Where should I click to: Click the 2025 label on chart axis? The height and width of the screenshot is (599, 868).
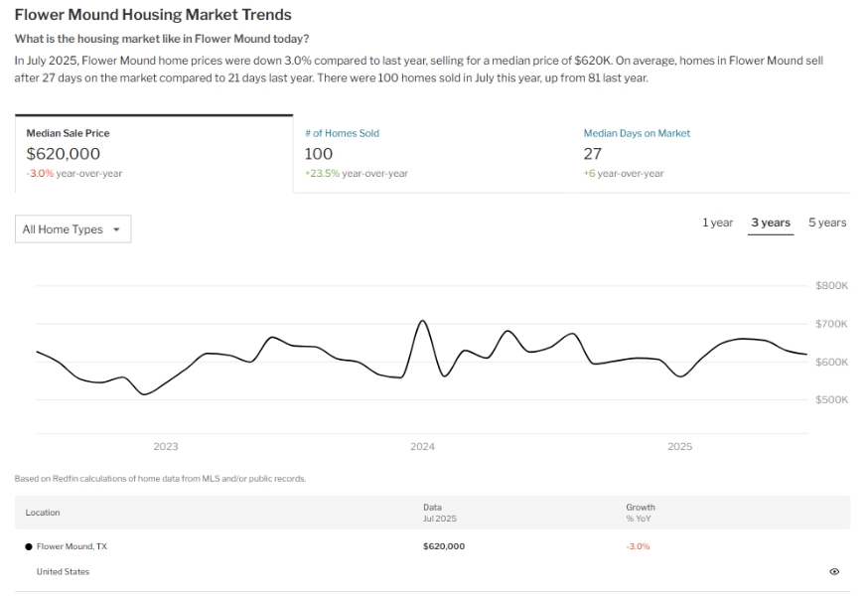click(679, 447)
